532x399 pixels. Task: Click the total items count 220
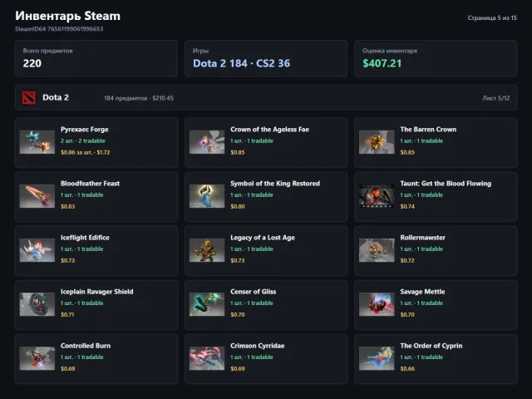pos(32,63)
